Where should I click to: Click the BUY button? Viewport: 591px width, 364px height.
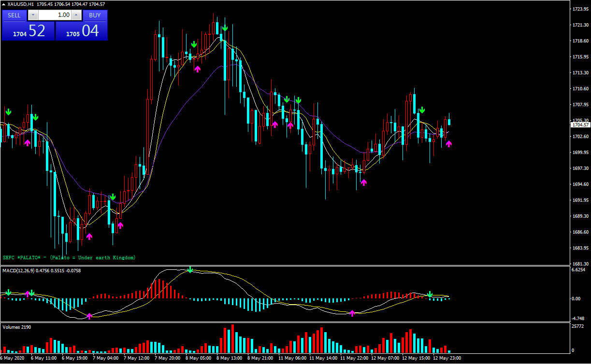[x=95, y=15]
